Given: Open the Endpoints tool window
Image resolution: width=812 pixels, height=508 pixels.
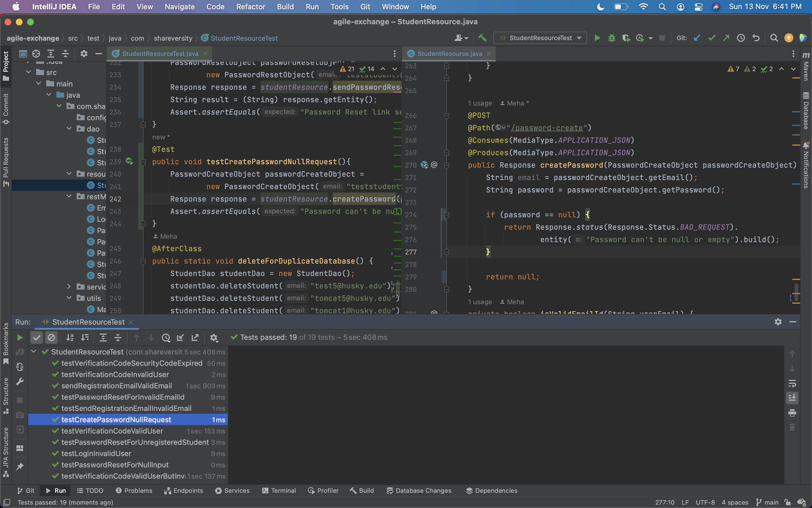Looking at the screenshot, I should pos(184,491).
